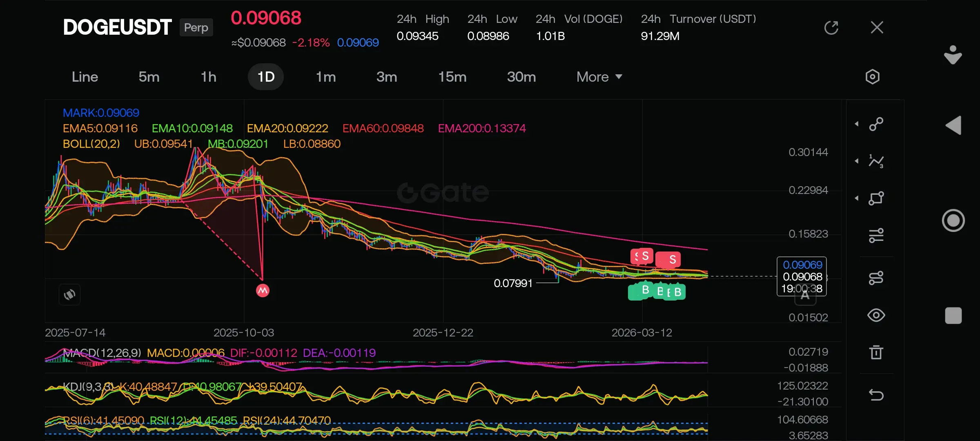Click the rotate refresh icon near the close button
980x441 pixels.
tap(831, 28)
